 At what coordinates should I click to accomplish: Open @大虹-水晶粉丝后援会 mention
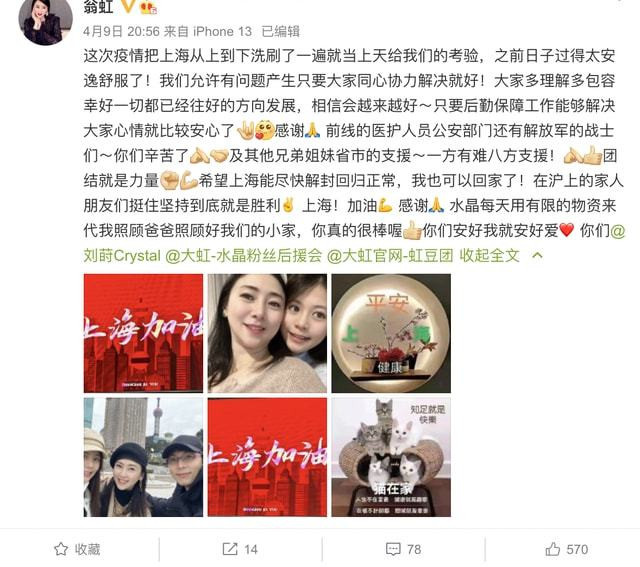click(244, 256)
